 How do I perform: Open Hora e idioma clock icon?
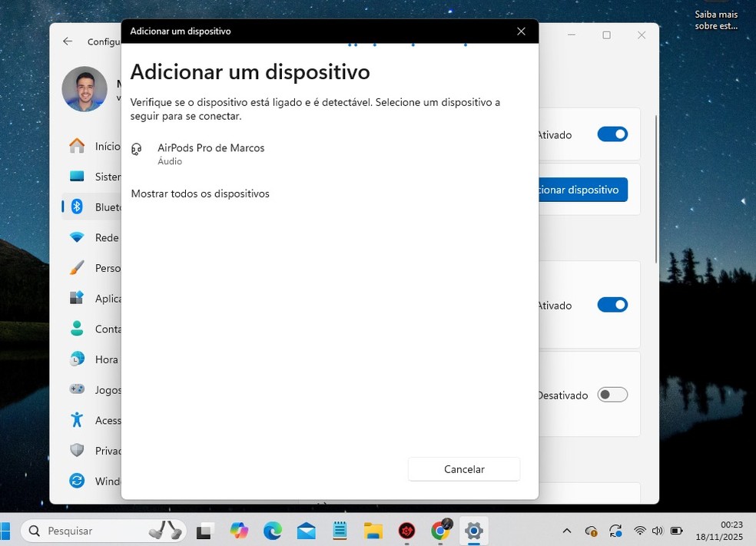point(77,359)
